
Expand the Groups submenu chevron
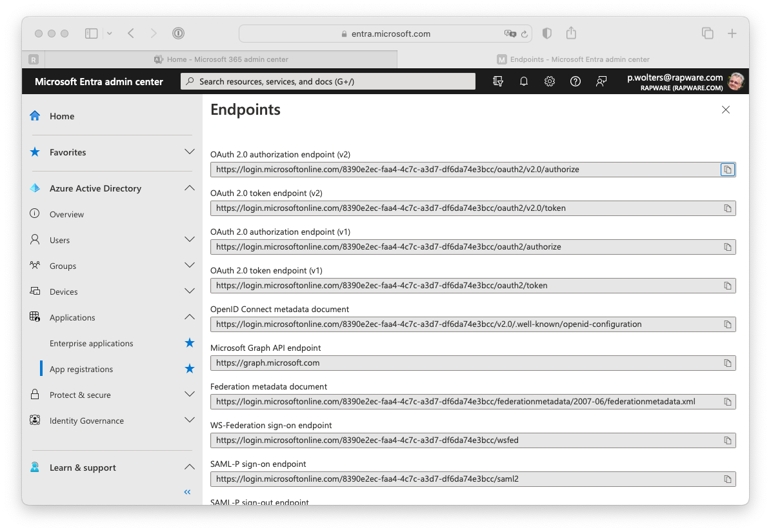(x=189, y=265)
